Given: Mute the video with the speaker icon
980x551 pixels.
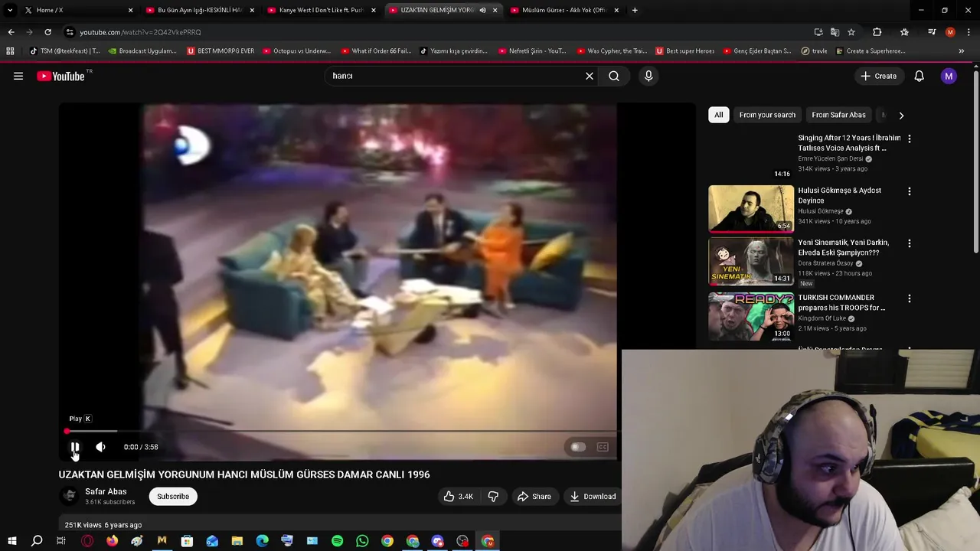Looking at the screenshot, I should [x=100, y=447].
